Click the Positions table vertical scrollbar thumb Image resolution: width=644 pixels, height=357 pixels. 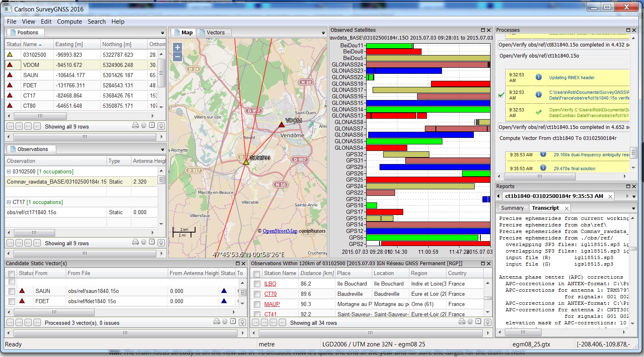(x=162, y=73)
